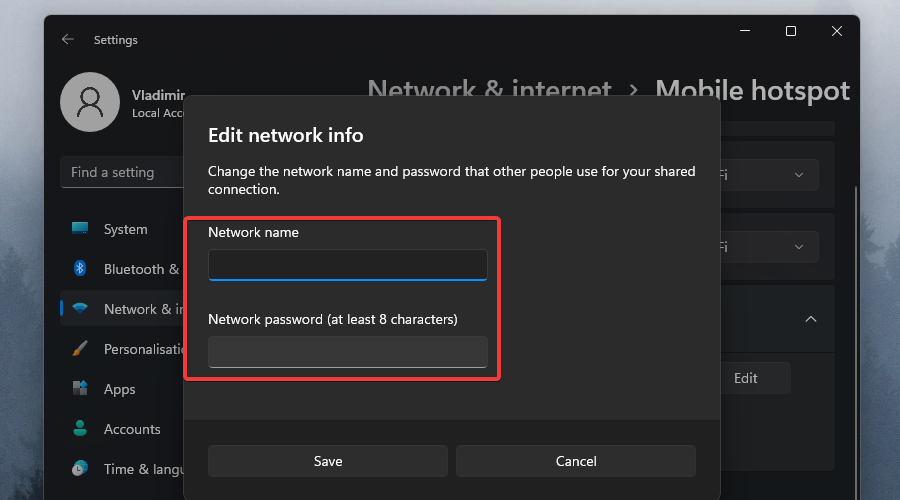Cancel the Edit network info dialog
900x500 pixels.
pos(576,461)
